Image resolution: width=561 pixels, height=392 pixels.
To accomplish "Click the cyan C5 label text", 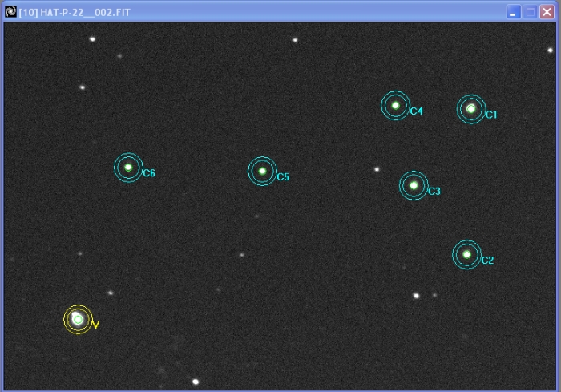I will tap(283, 177).
